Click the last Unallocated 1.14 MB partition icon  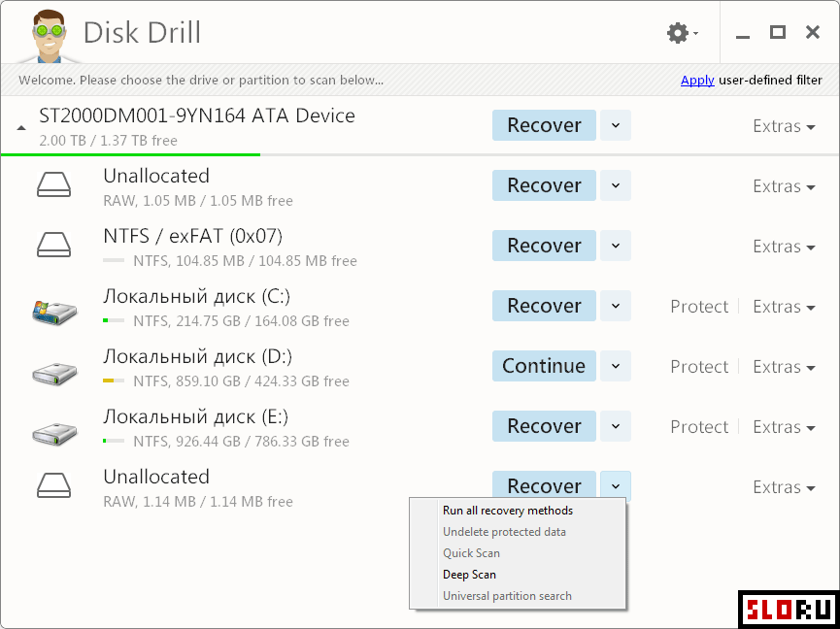pyautogui.click(x=53, y=485)
